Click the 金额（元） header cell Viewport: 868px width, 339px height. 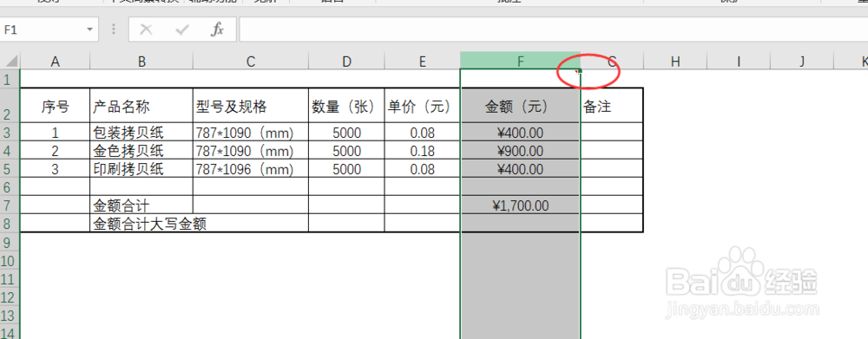pos(520,106)
